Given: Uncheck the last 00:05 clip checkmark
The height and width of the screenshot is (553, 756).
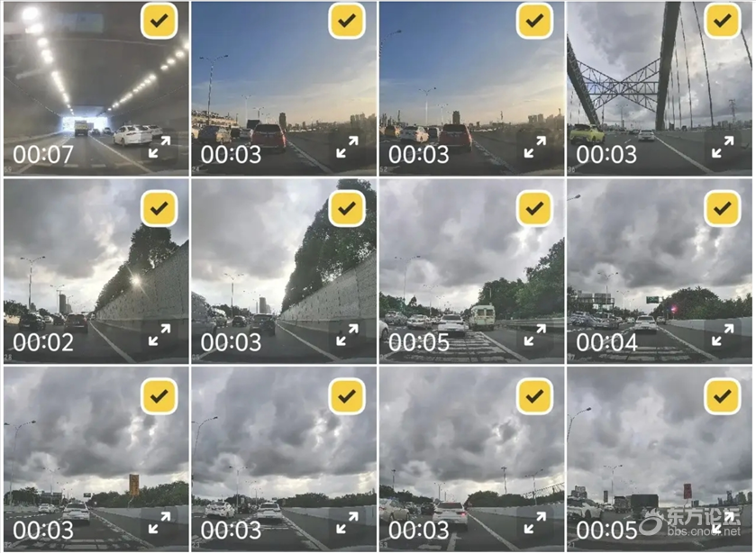Looking at the screenshot, I should click(723, 396).
